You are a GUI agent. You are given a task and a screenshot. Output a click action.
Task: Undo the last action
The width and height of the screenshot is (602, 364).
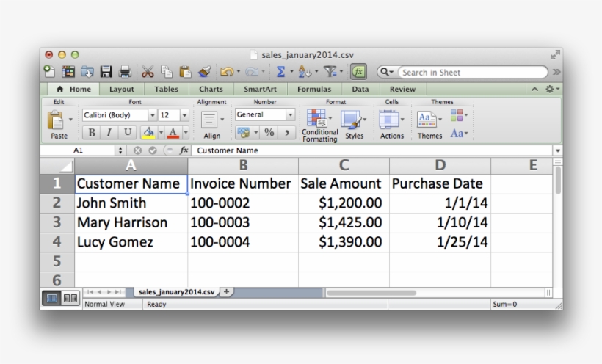point(227,72)
